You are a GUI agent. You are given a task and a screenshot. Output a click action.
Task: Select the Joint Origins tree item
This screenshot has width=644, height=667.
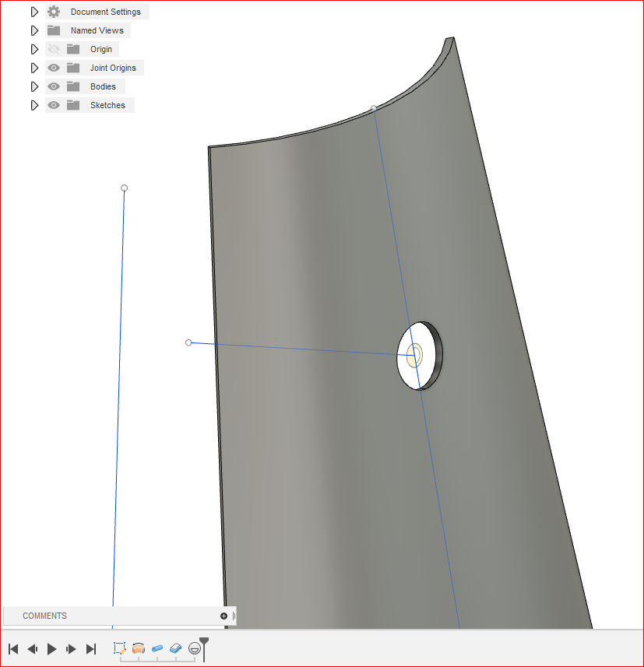click(114, 68)
